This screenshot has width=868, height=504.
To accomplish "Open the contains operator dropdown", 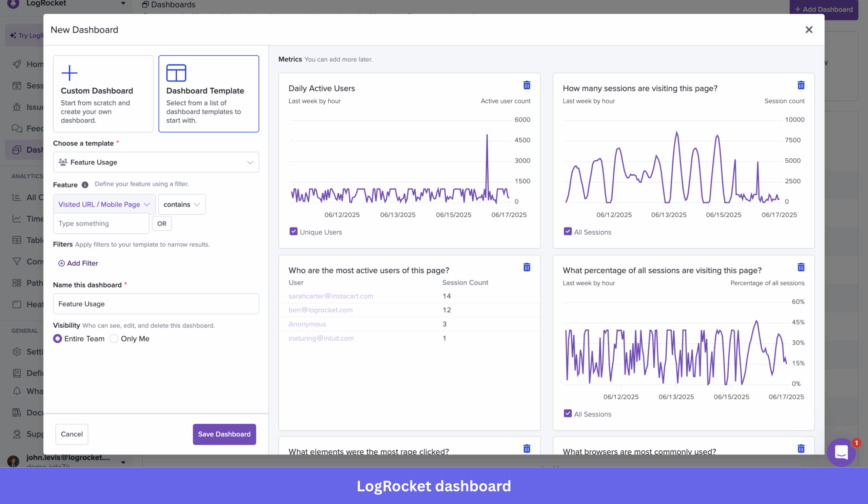I will pos(181,204).
